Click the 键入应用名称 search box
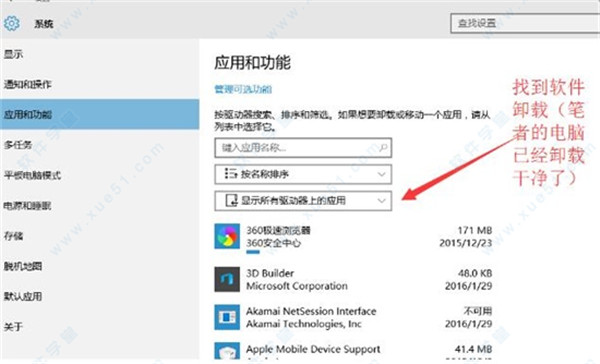This screenshot has height=364, width=600. [303, 148]
